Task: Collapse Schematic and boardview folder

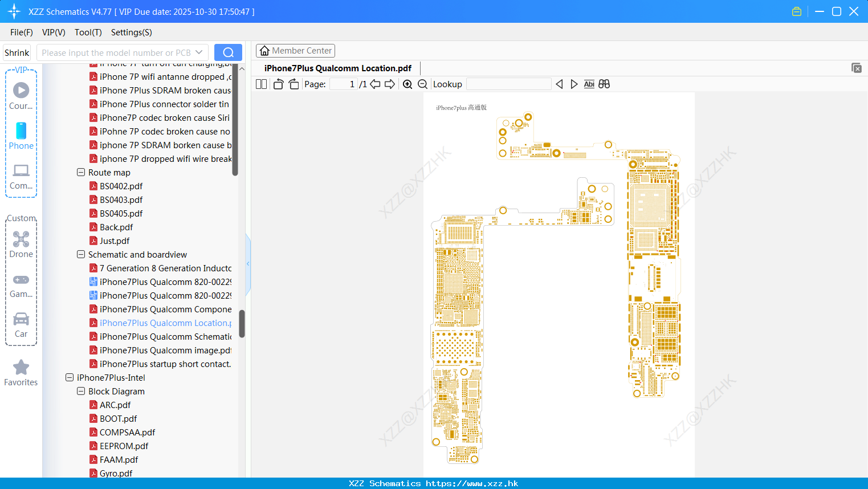Action: 81,254
